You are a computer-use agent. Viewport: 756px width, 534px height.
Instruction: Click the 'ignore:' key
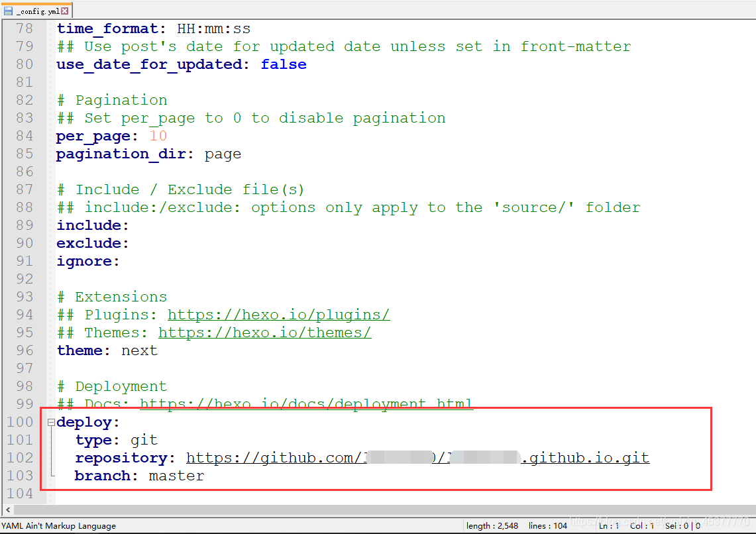pyautogui.click(x=87, y=262)
